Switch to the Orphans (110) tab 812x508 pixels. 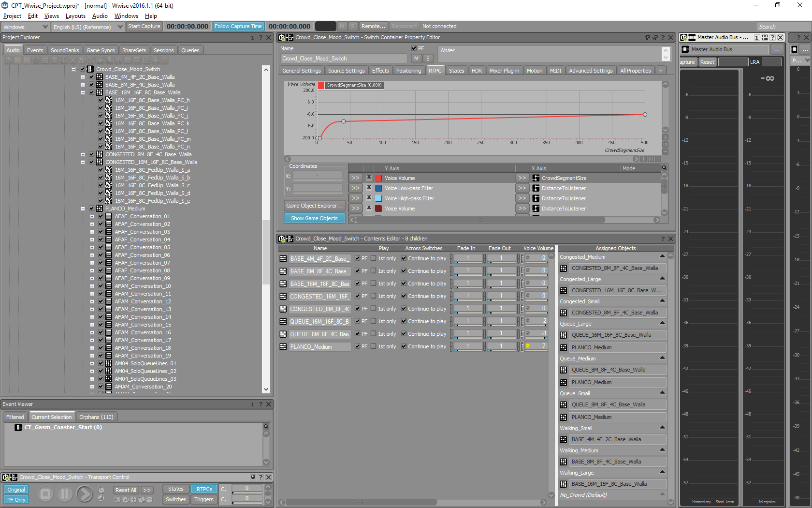coord(96,417)
